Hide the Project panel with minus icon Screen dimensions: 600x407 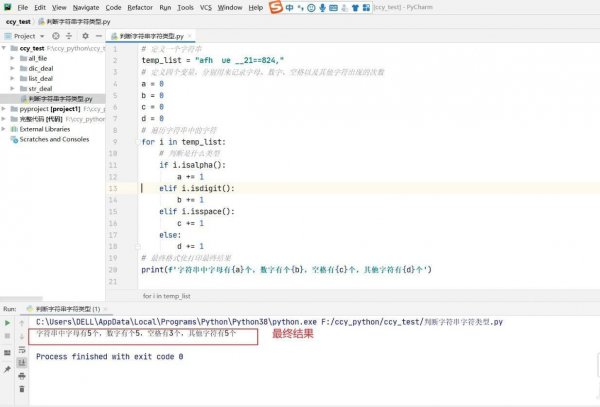point(99,36)
